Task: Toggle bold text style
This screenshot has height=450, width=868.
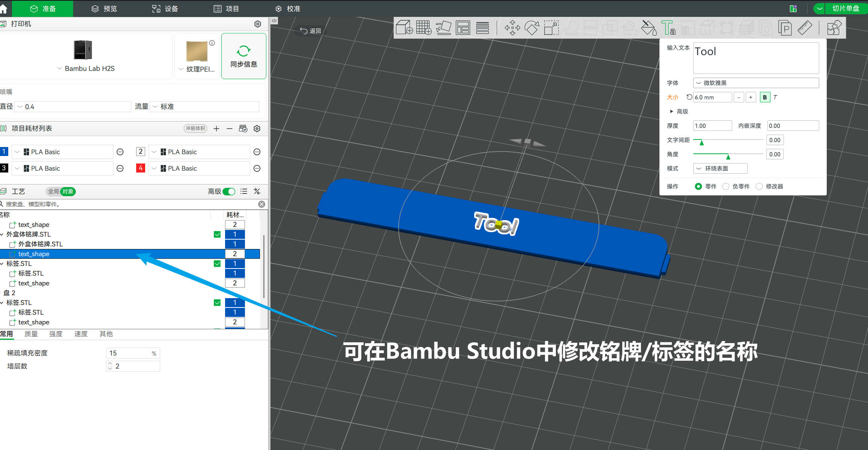Action: click(x=765, y=97)
